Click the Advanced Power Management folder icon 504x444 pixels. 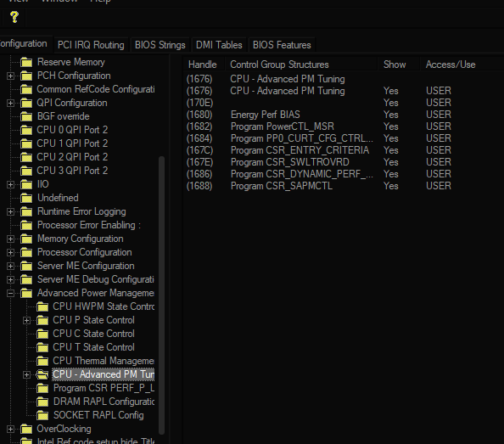(x=26, y=293)
